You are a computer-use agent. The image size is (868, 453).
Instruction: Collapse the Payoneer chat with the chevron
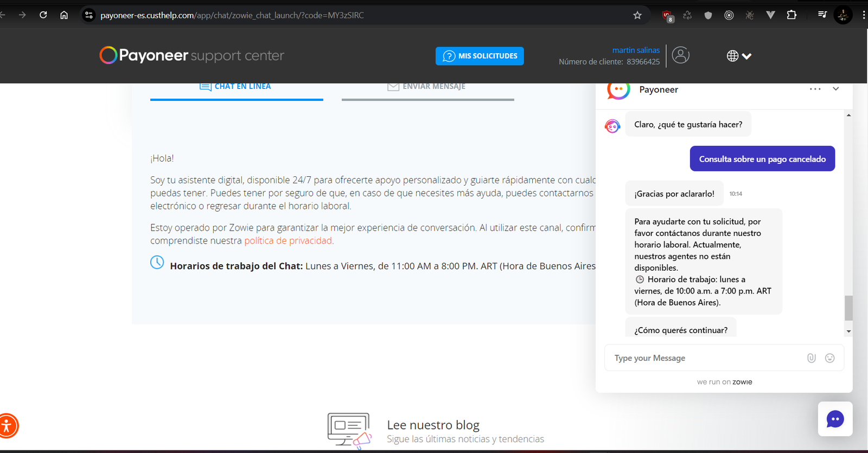tap(836, 89)
